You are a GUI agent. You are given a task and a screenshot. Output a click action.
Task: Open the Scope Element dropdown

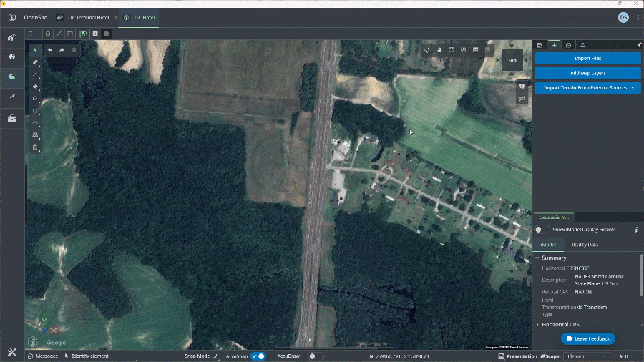tap(587, 356)
